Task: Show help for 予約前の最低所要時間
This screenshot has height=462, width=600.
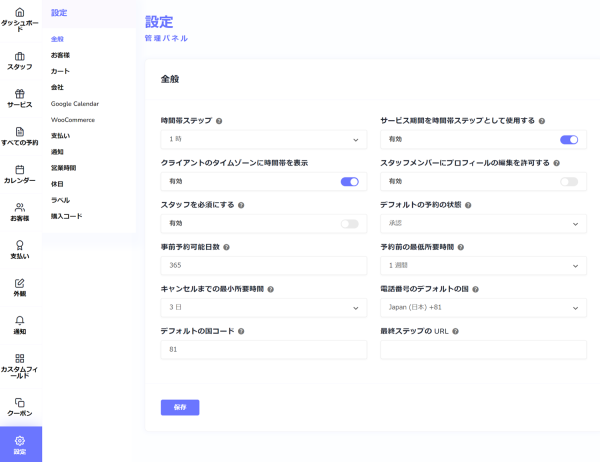Action: tap(461, 247)
